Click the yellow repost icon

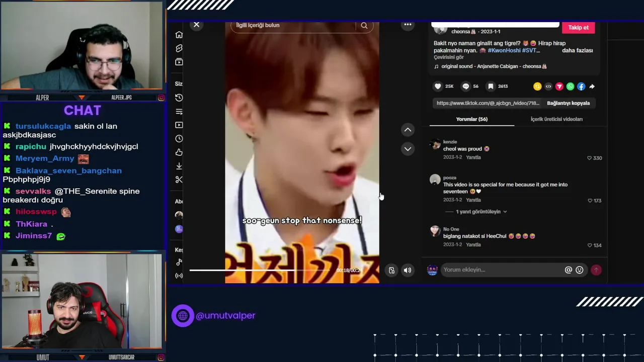pyautogui.click(x=537, y=86)
